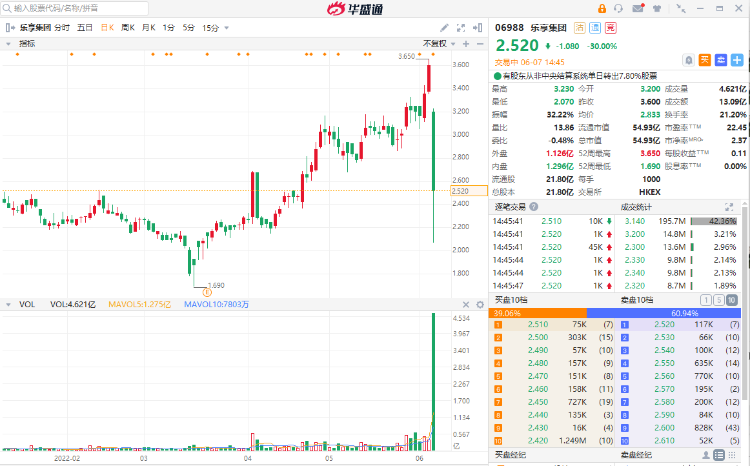Click the search magnifier icon
Screen dimensions: 750x466
coord(7,8)
